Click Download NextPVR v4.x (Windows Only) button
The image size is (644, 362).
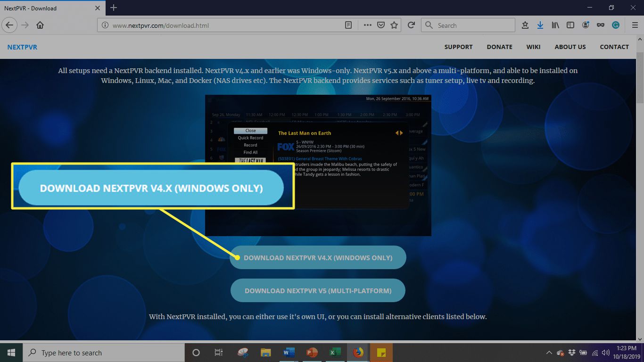(x=318, y=258)
